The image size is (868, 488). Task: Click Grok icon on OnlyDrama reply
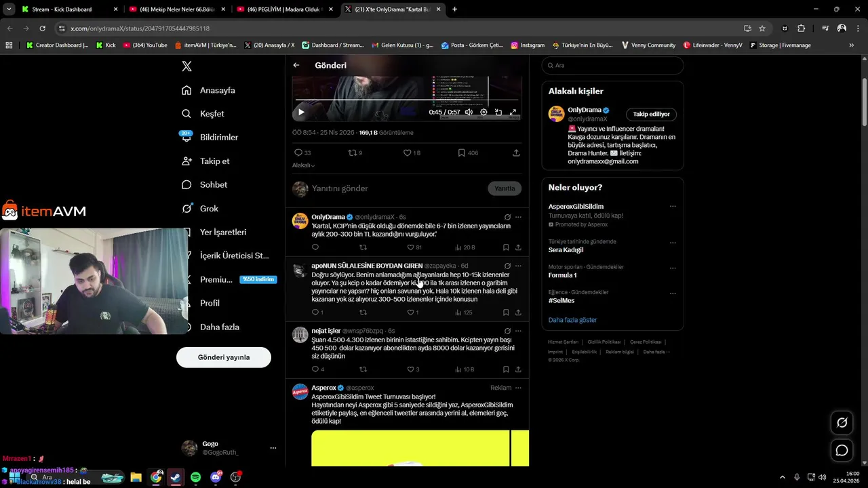[x=507, y=217]
